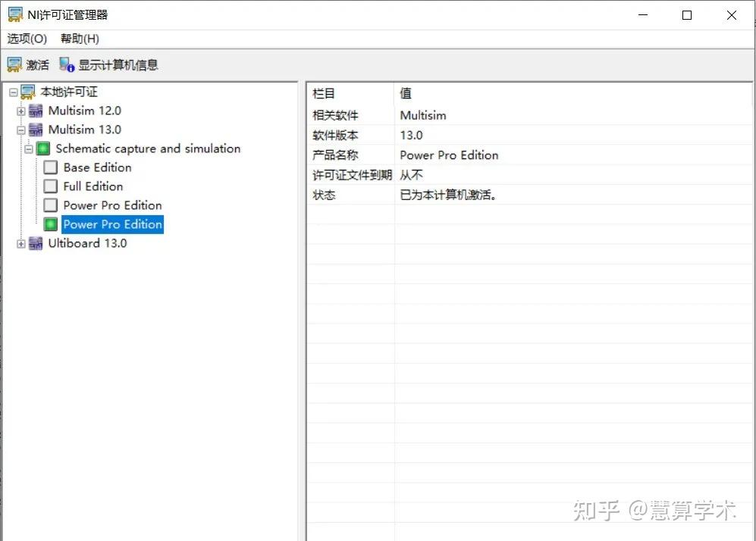The image size is (756, 541).
Task: Select the highlighted Power Pro Edition entry
Action: (x=111, y=224)
